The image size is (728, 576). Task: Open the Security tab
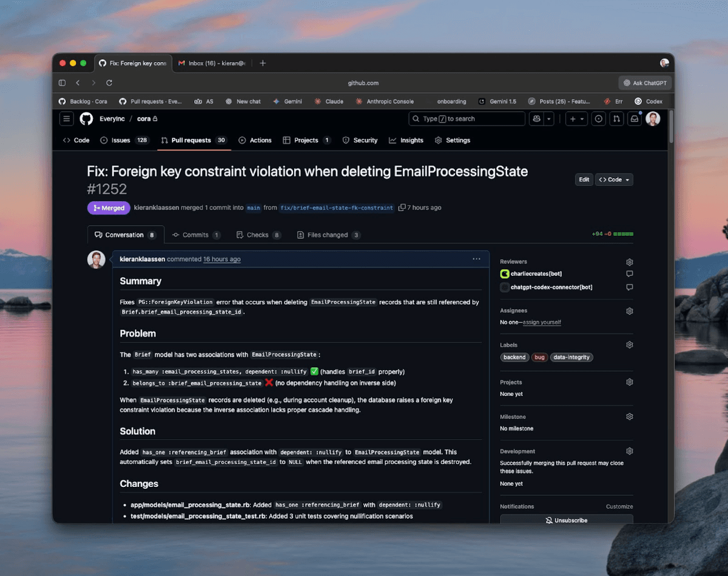click(x=360, y=140)
